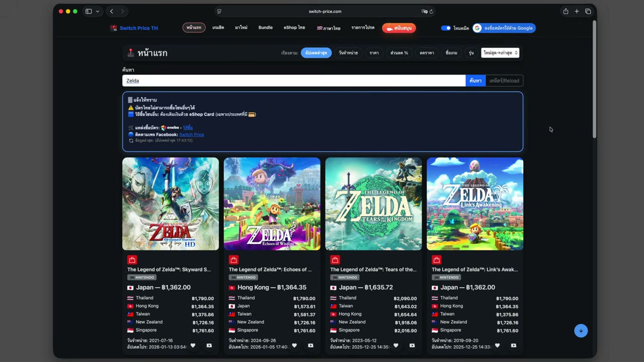Open video icon on Skyward Sword card
The width and height of the screenshot is (644, 362).
click(x=209, y=345)
